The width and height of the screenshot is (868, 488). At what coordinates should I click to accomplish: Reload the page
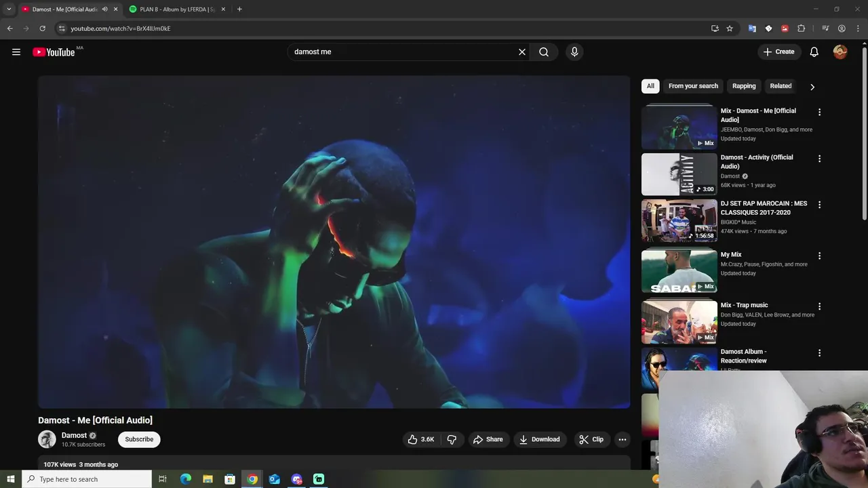42,28
